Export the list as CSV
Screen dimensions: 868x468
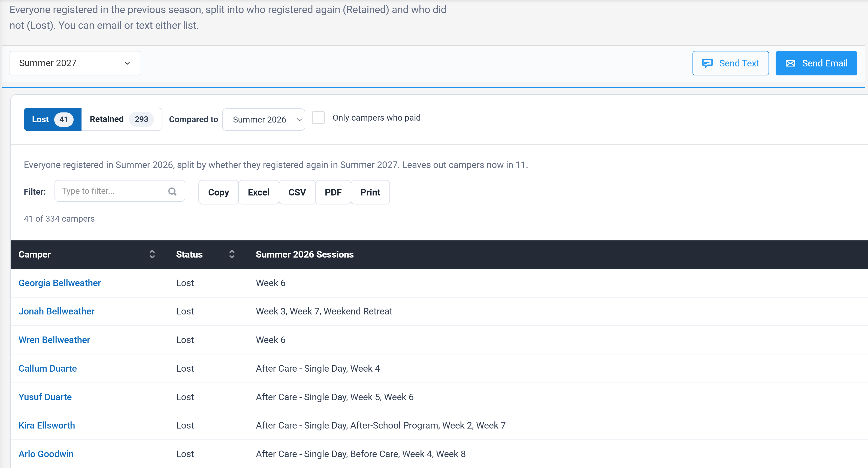click(297, 192)
